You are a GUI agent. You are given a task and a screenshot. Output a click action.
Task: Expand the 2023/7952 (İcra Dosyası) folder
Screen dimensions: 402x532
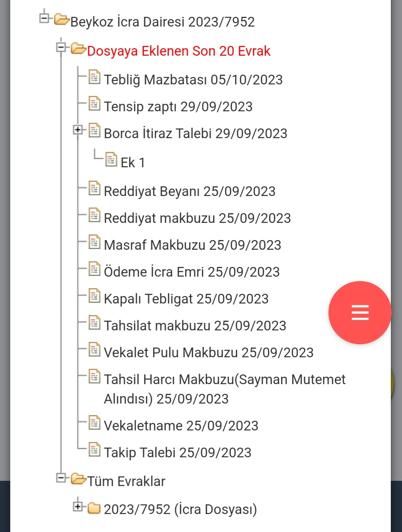(78, 506)
